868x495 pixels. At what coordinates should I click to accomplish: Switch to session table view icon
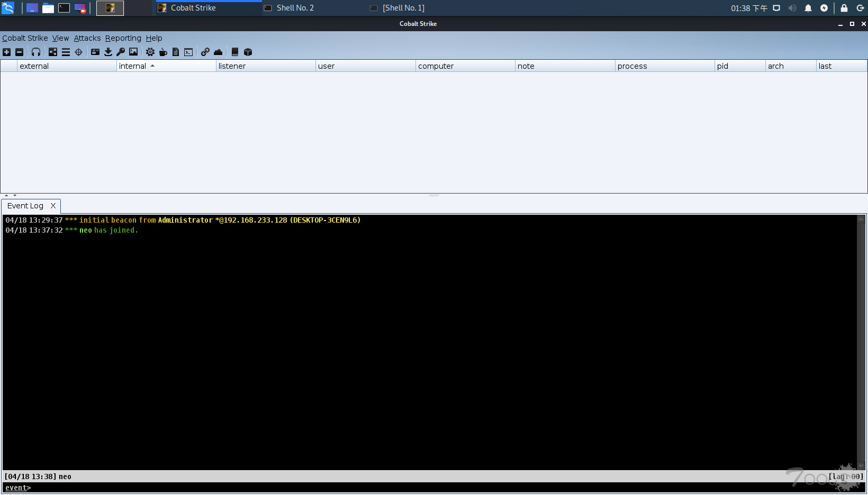pos(66,52)
